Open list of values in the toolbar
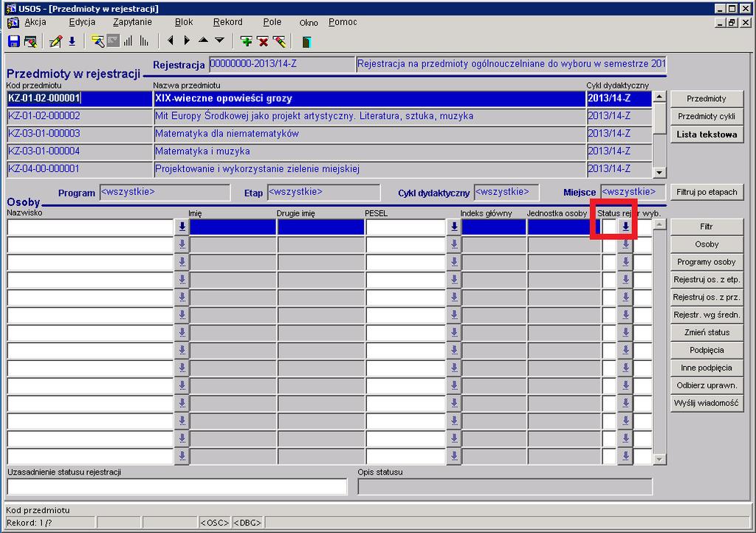756x533 pixels. click(72, 41)
